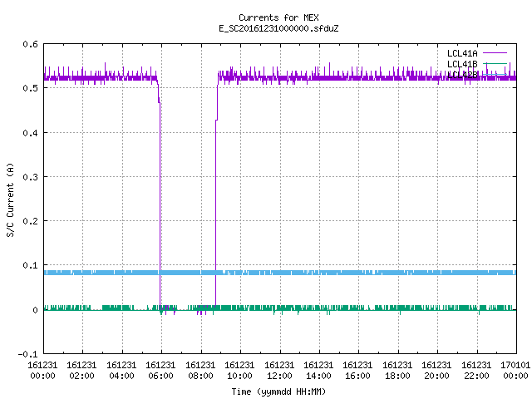The height and width of the screenshot is (399, 532).
Task: Click the 161231 22:00 x-axis tick label
Action: pos(476,371)
